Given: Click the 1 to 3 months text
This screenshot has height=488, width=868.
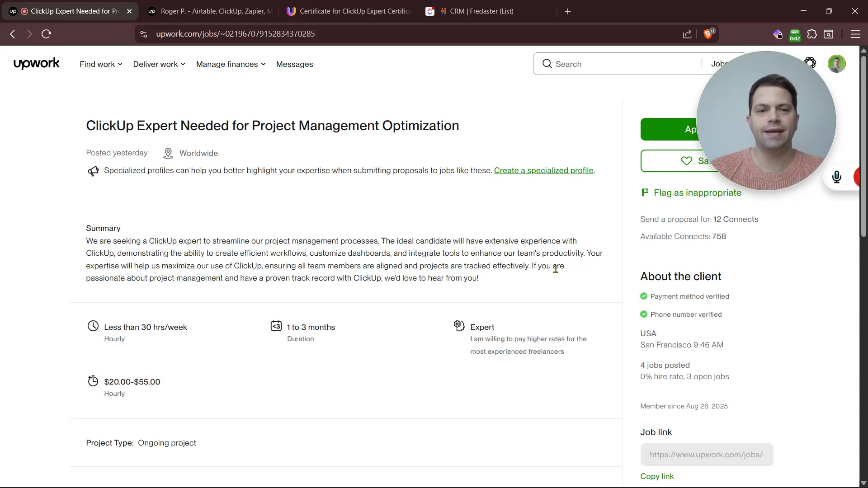Looking at the screenshot, I should [x=311, y=327].
